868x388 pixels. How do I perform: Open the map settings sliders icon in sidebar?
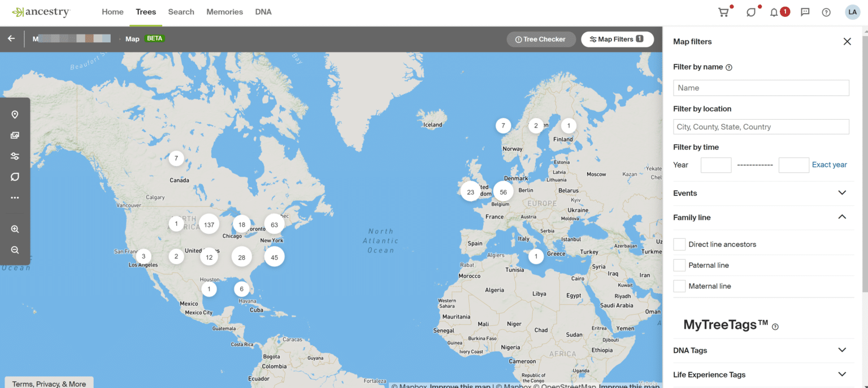pos(15,156)
